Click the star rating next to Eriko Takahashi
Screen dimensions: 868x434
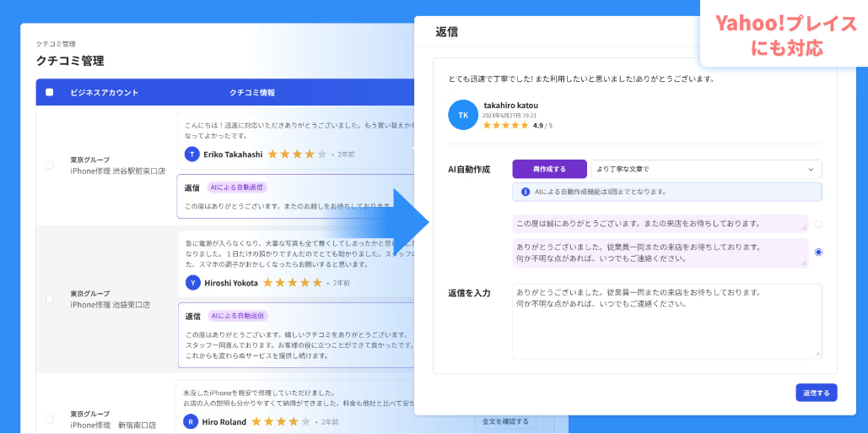coord(297,155)
